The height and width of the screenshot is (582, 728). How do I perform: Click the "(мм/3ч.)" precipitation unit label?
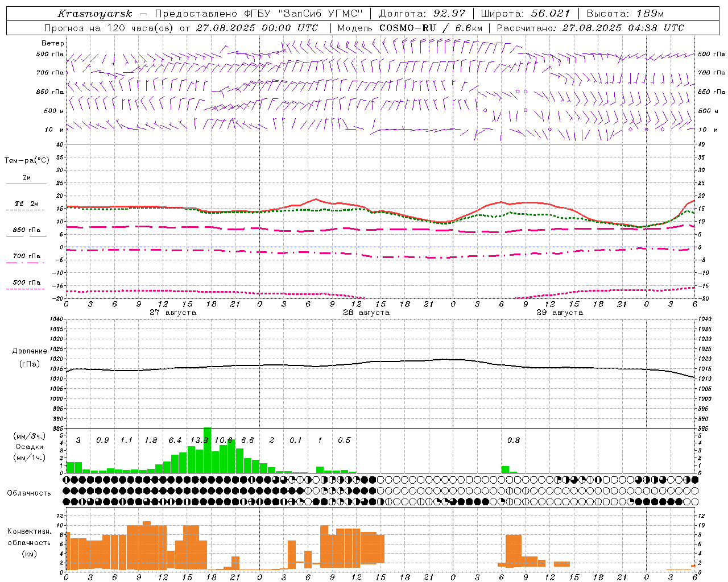pos(30,436)
